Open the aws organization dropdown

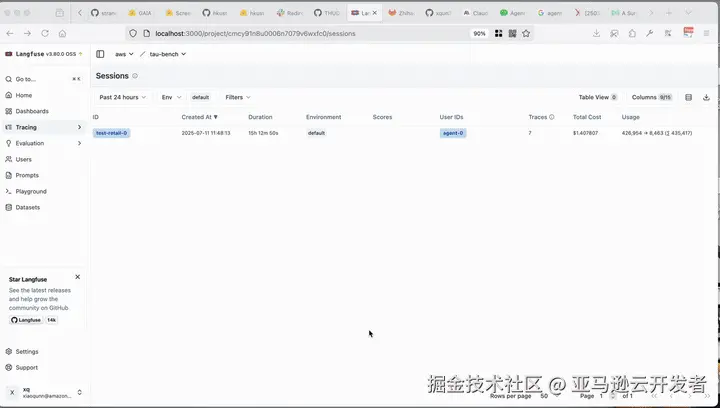pos(124,54)
